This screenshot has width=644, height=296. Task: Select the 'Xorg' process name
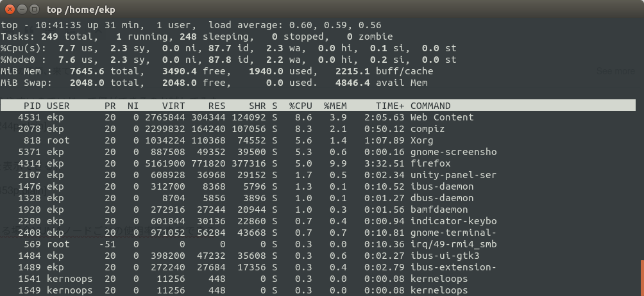tap(422, 140)
